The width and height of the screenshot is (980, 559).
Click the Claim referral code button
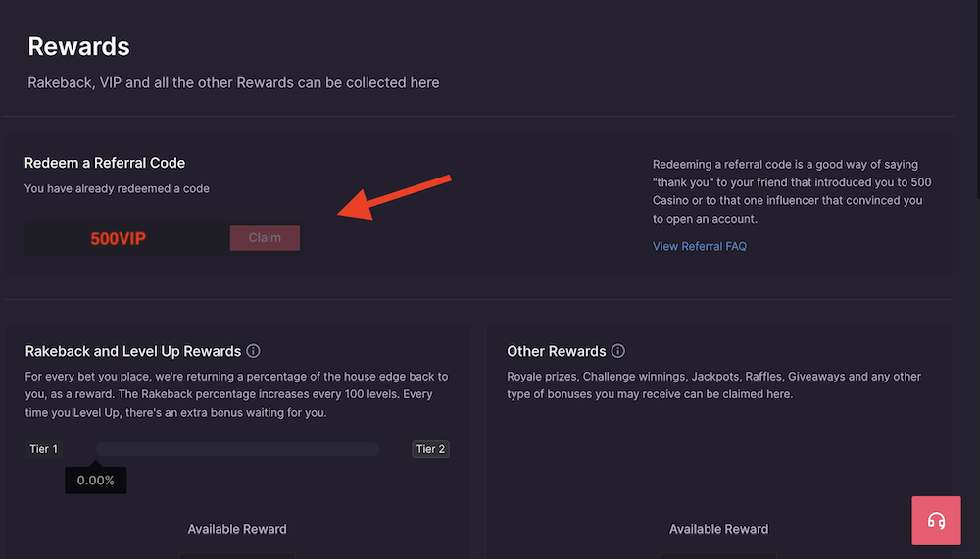265,237
